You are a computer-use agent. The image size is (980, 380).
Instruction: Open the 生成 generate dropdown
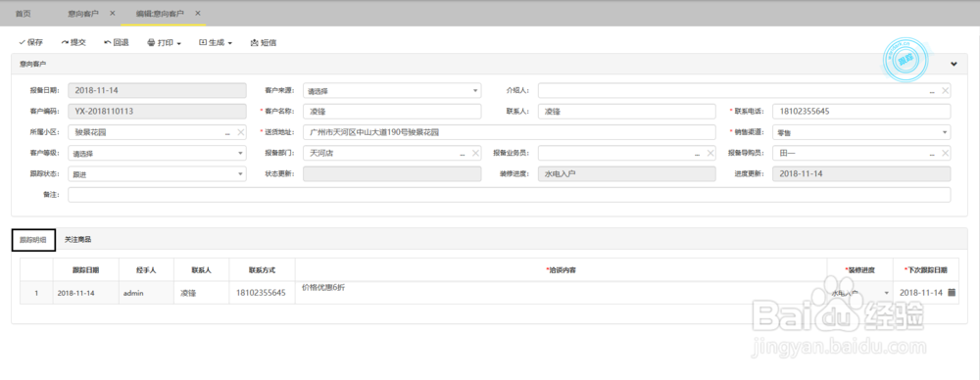215,42
